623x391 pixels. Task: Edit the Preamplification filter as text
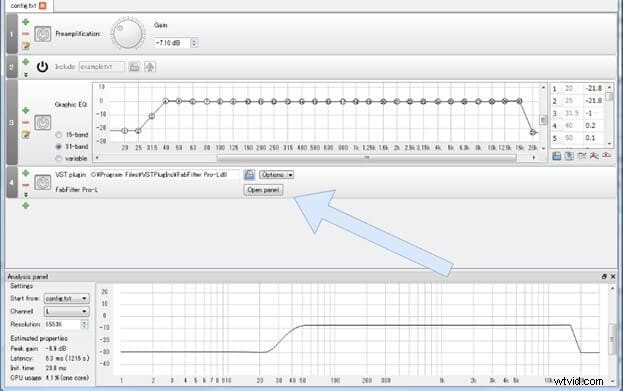[x=26, y=46]
